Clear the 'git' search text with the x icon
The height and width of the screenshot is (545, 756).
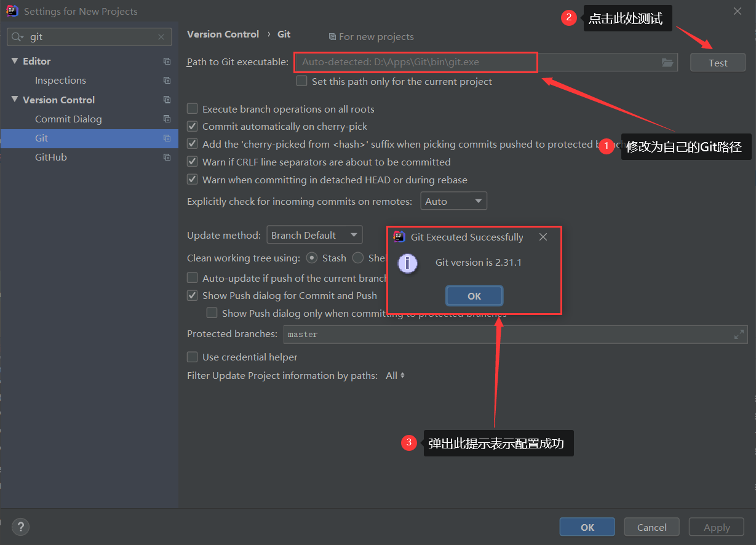click(161, 37)
